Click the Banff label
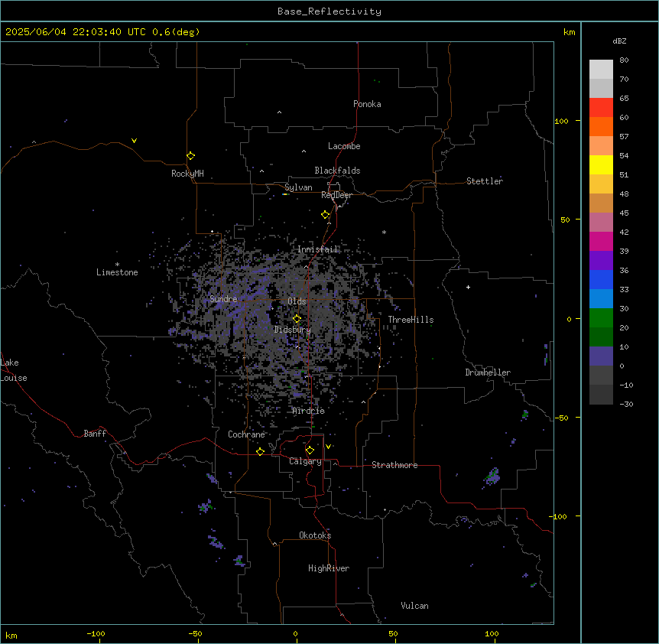This screenshot has height=644, width=659. click(x=95, y=434)
